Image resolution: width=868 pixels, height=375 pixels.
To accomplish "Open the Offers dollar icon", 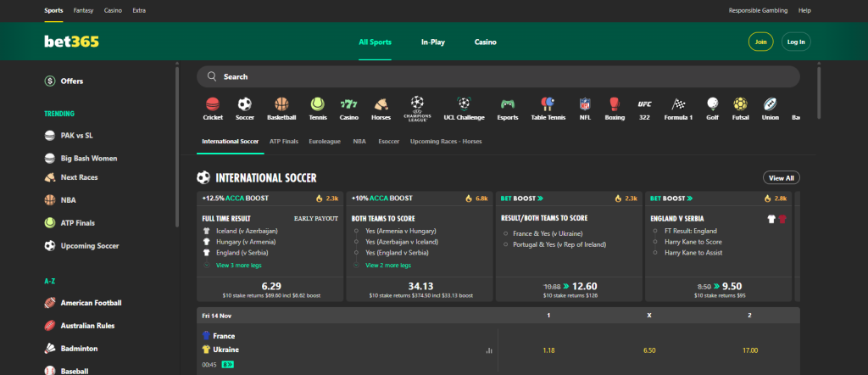I will point(50,81).
